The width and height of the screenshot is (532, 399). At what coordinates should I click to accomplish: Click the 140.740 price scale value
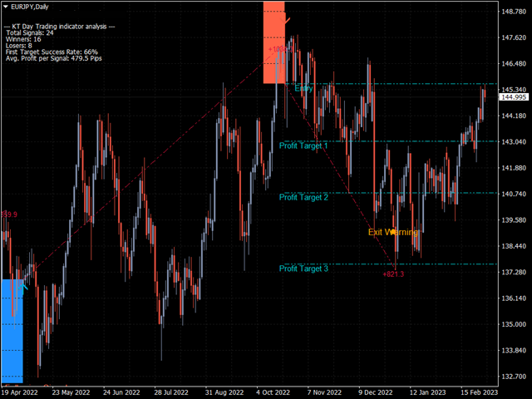click(x=514, y=194)
